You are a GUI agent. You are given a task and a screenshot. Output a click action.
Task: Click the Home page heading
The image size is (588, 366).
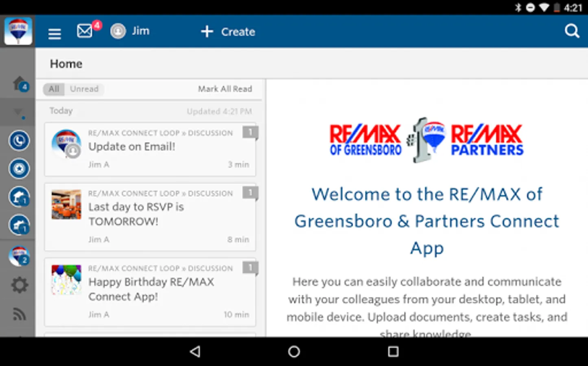pos(66,64)
